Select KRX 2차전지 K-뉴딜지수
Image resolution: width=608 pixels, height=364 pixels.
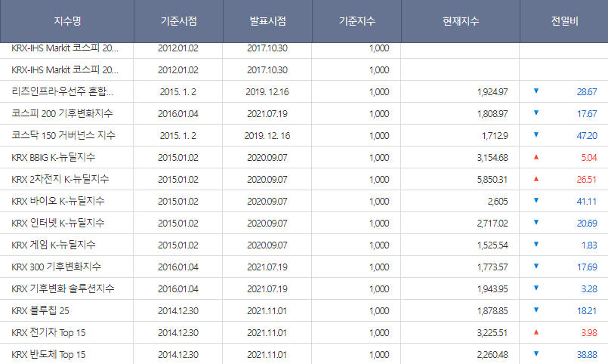[x=60, y=179]
